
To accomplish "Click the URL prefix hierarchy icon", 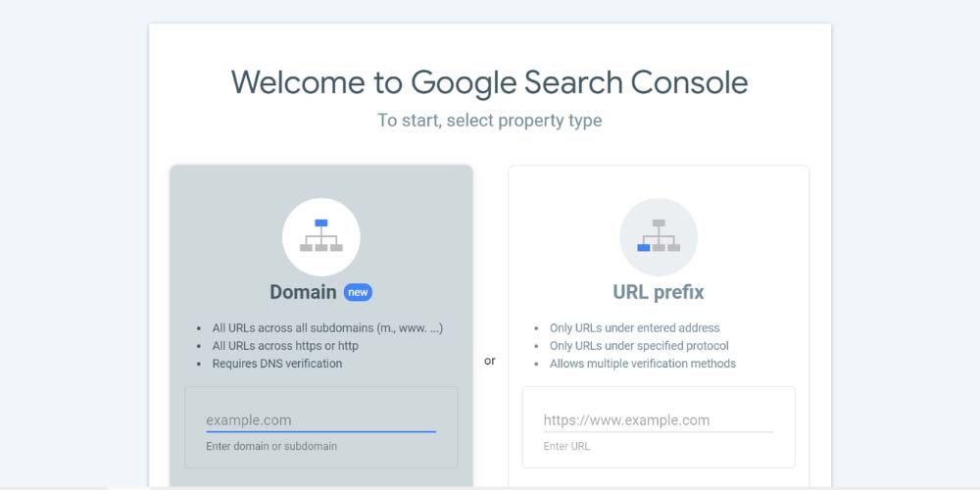I will (659, 237).
